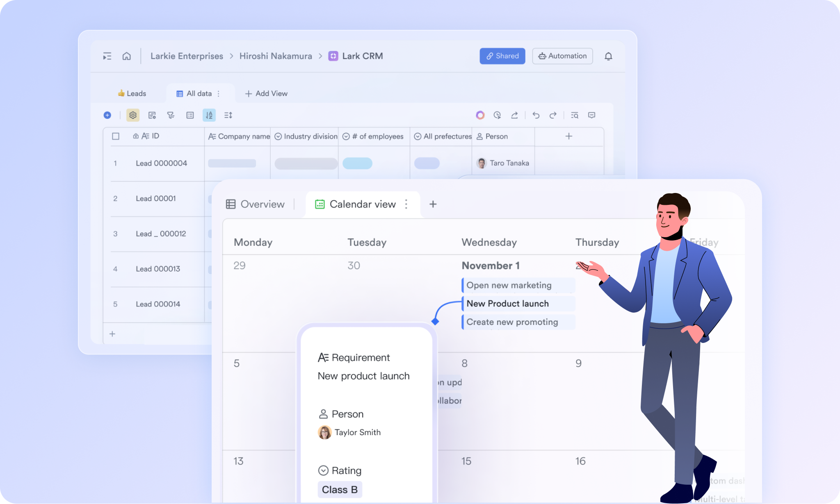The height and width of the screenshot is (504, 840).
Task: Click the cell 'Lead 000014'
Action: point(158,304)
